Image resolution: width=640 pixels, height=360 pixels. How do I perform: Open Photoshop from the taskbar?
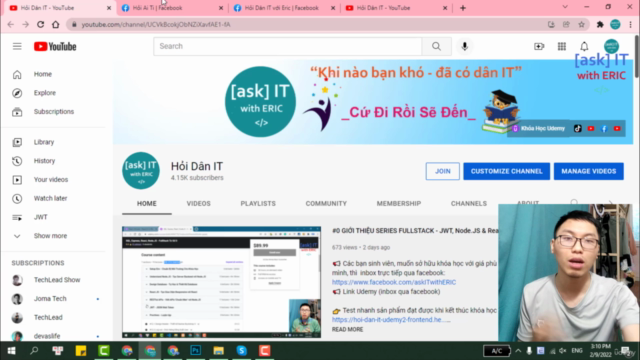click(x=196, y=351)
